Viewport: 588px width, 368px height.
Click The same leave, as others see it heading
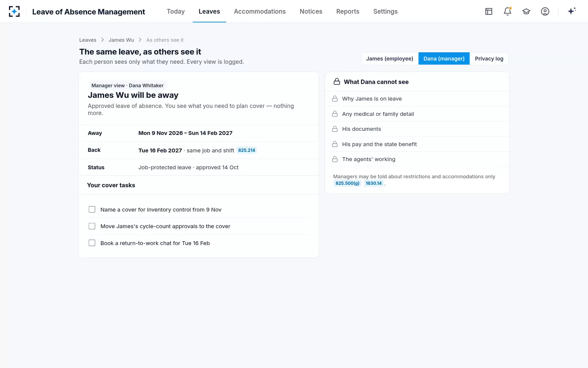[x=140, y=52]
